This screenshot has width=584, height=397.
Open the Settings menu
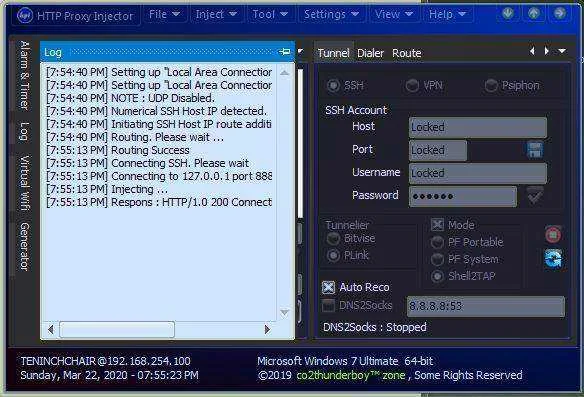(331, 14)
